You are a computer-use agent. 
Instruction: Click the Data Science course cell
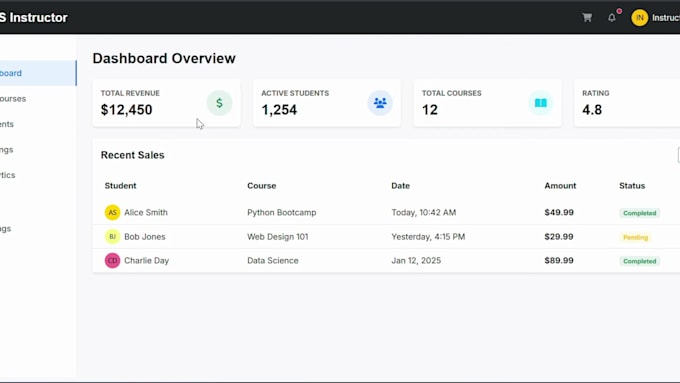[x=273, y=261]
